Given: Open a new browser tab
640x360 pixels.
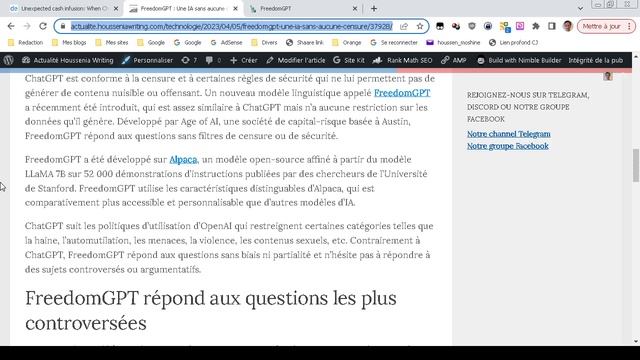Looking at the screenshot, I should [374, 9].
